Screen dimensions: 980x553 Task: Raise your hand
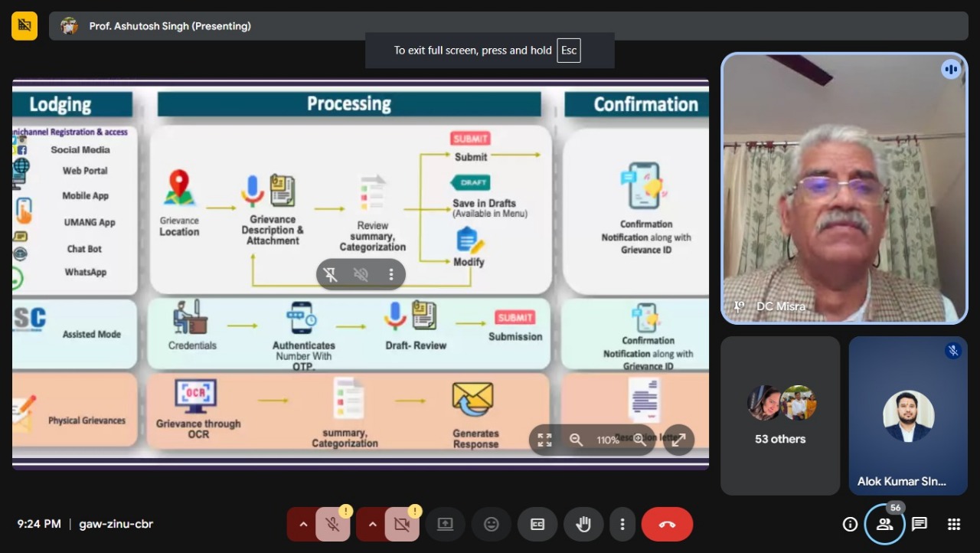point(583,525)
